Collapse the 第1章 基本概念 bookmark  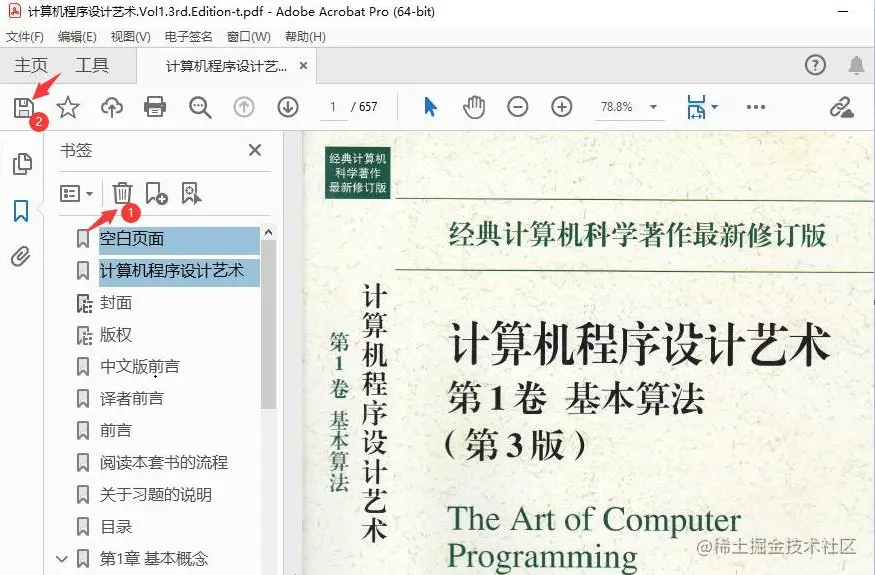(62, 558)
